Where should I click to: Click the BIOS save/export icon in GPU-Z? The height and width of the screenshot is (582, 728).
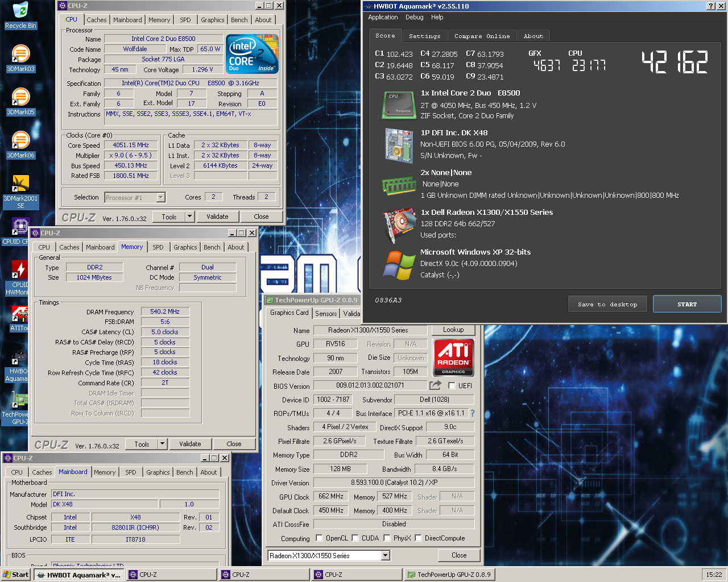pyautogui.click(x=436, y=385)
